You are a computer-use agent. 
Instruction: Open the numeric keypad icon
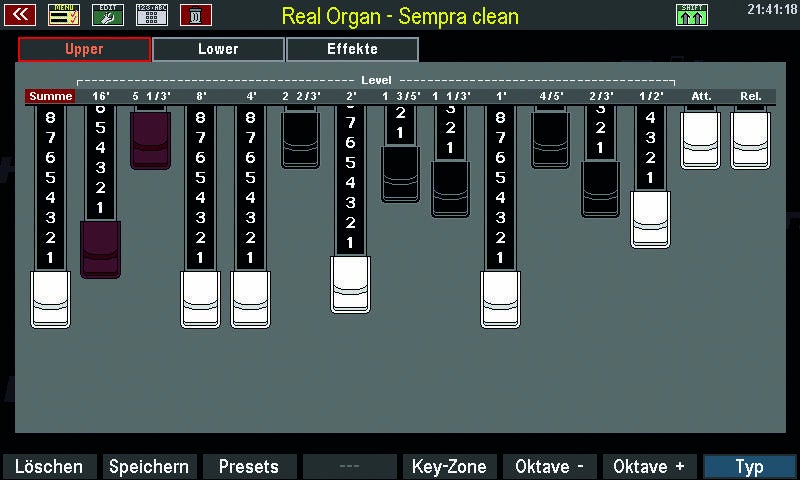click(x=152, y=15)
